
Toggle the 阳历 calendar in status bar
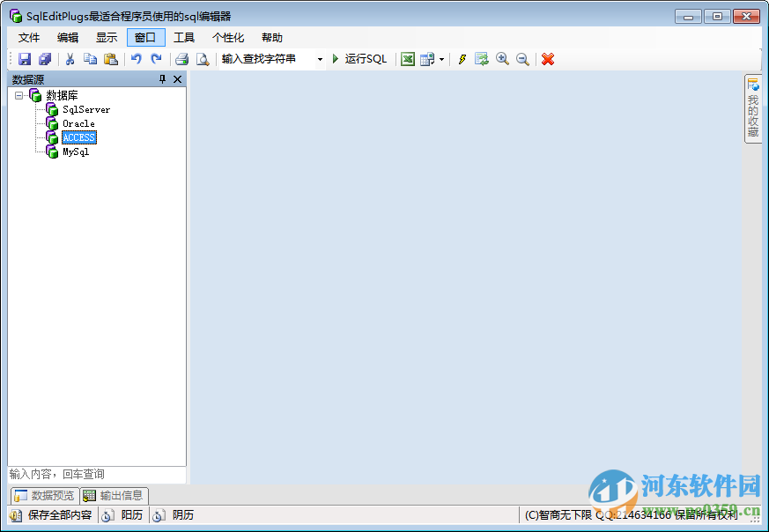pos(122,515)
